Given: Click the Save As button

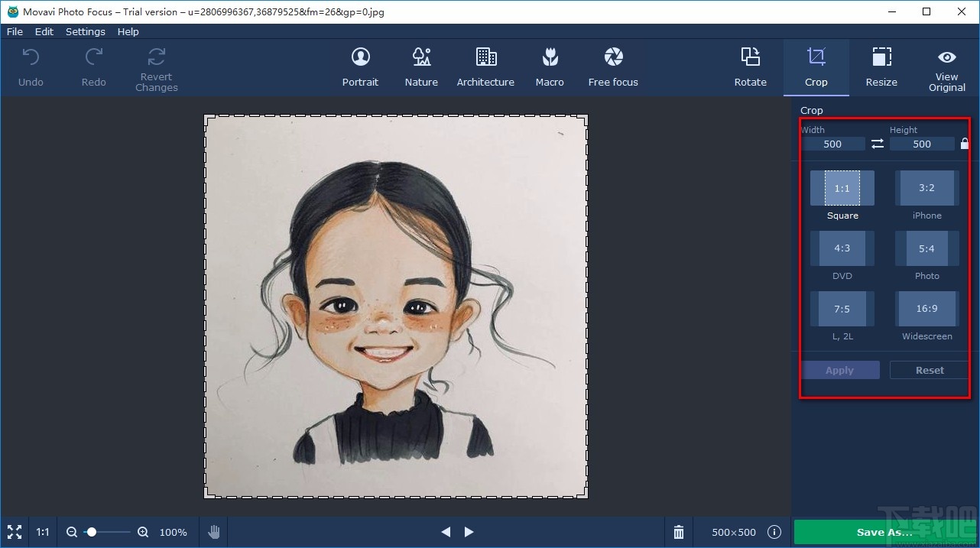Looking at the screenshot, I should click(884, 532).
